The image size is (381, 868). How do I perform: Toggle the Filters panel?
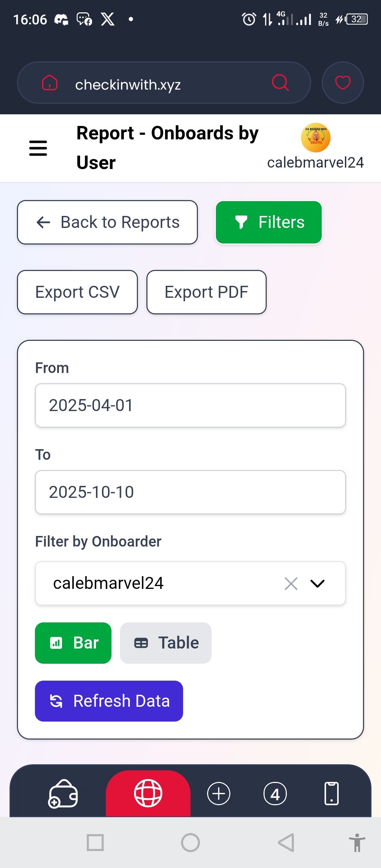[x=269, y=222]
